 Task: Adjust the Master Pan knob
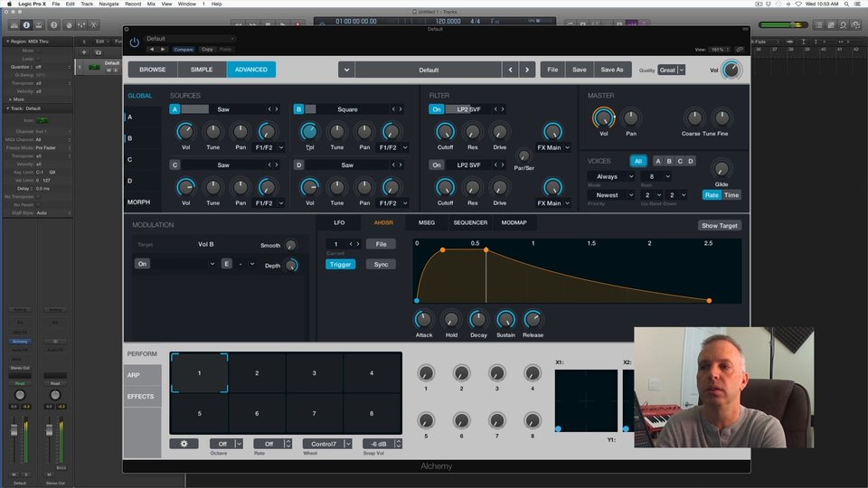point(630,117)
